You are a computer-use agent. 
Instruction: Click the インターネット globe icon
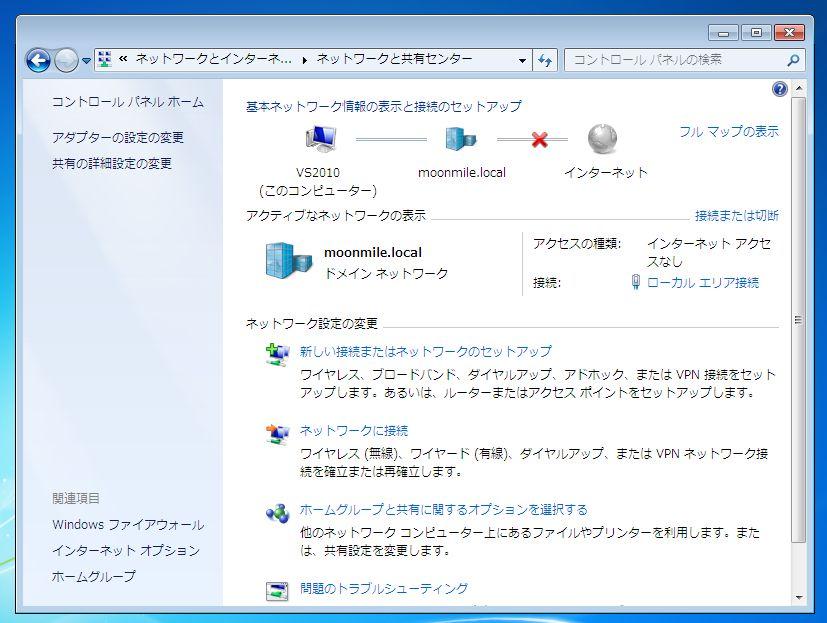[x=604, y=139]
